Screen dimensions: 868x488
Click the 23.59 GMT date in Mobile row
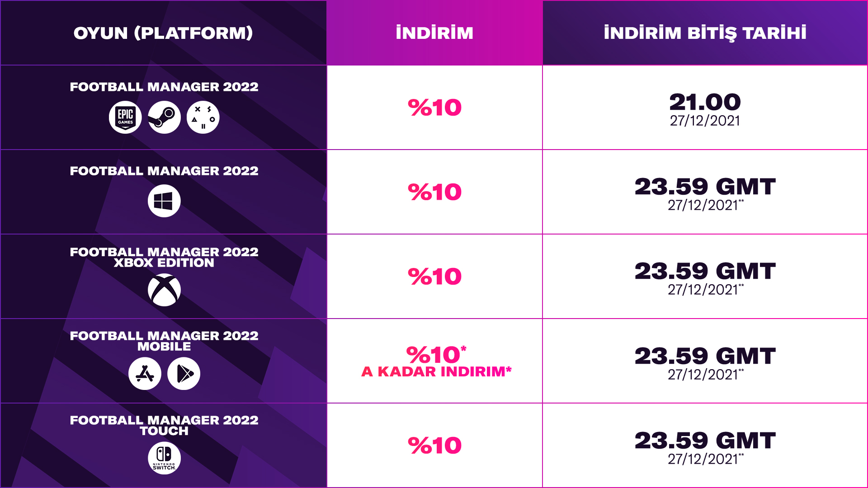pyautogui.click(x=705, y=356)
